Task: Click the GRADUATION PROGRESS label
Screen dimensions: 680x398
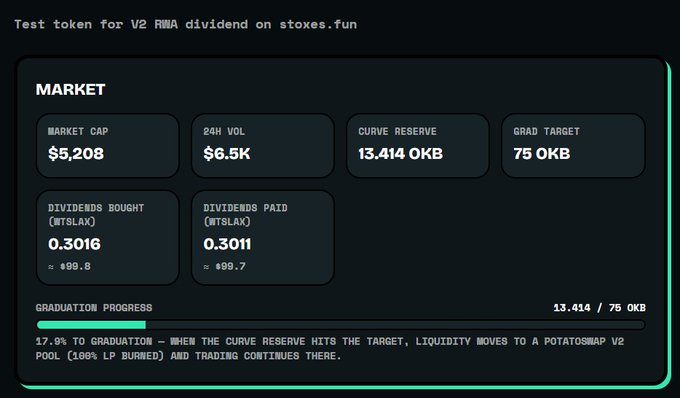Action: click(94, 308)
